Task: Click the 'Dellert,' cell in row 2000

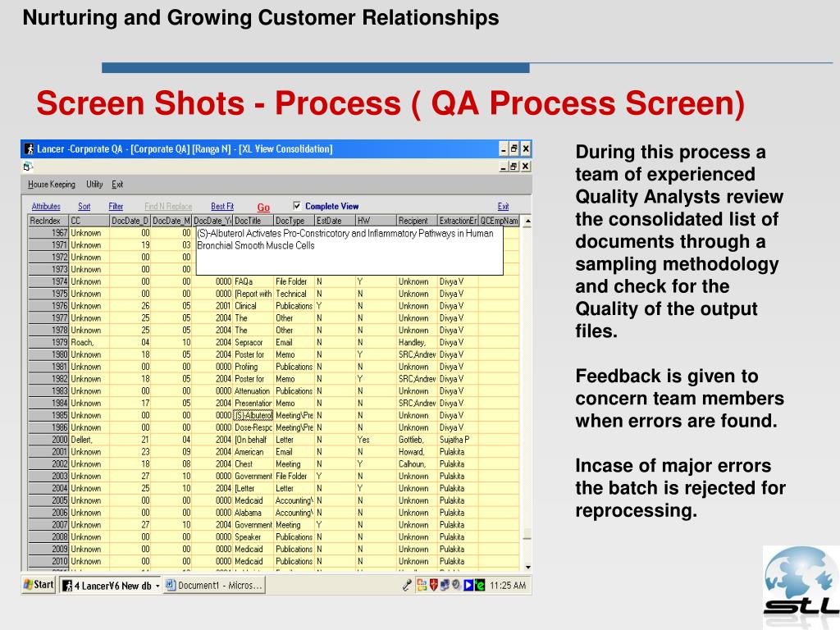Action: pyautogui.click(x=89, y=440)
